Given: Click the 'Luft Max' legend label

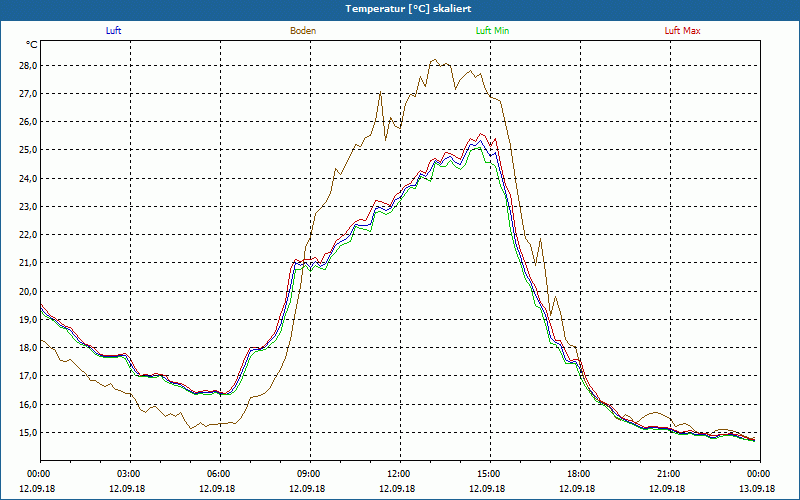Looking at the screenshot, I should coord(682,31).
